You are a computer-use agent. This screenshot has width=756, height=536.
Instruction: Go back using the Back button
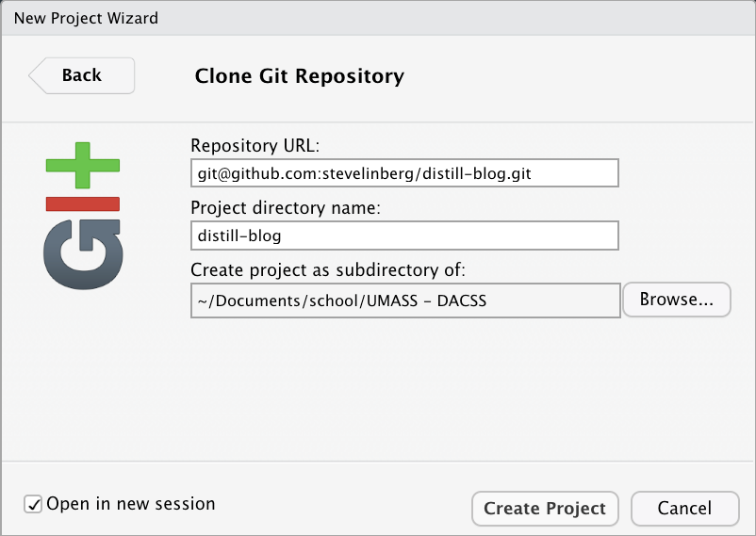click(x=81, y=75)
